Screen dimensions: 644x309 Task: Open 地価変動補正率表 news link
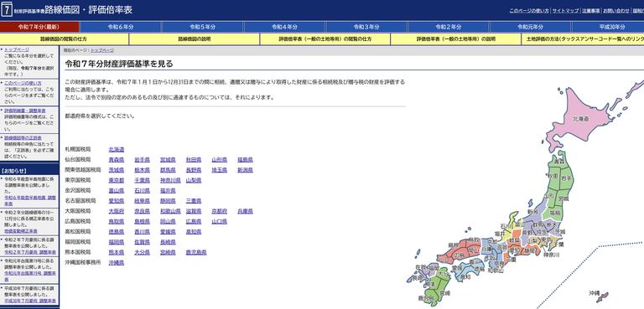20,231
